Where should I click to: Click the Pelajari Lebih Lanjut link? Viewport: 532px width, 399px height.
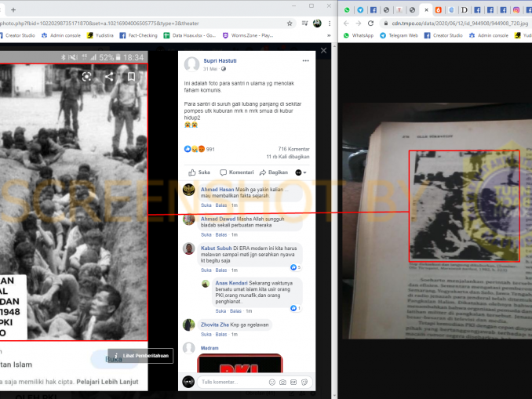(107, 382)
